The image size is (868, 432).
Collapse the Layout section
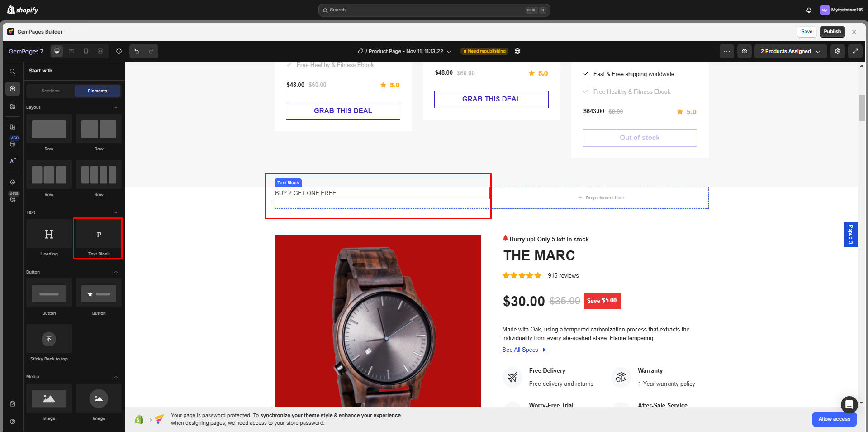[x=116, y=107]
